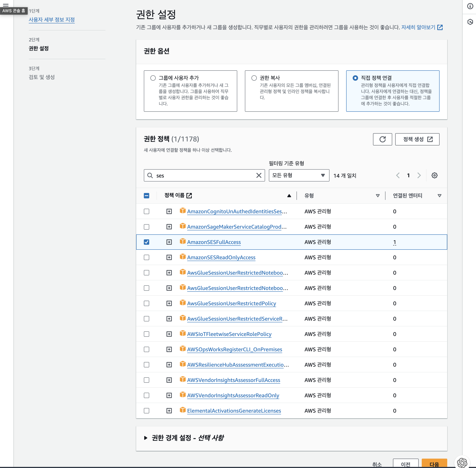Select the 그룹에 사용자 추가 radio option
Image resolution: width=476 pixels, height=468 pixels.
point(153,78)
